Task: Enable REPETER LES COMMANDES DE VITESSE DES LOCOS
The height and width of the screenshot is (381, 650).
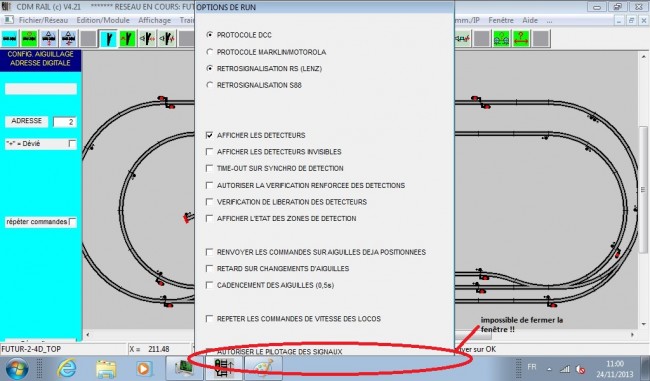Action: coord(209,319)
